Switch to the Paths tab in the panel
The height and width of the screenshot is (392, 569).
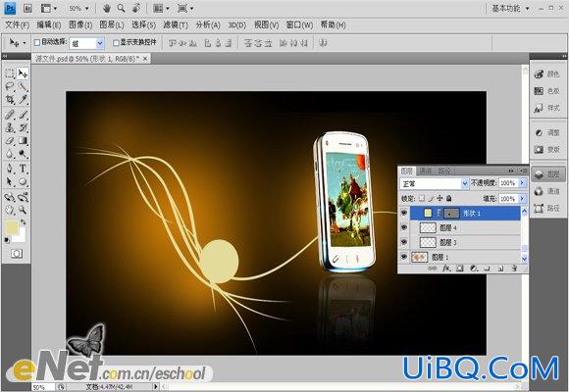click(x=444, y=171)
